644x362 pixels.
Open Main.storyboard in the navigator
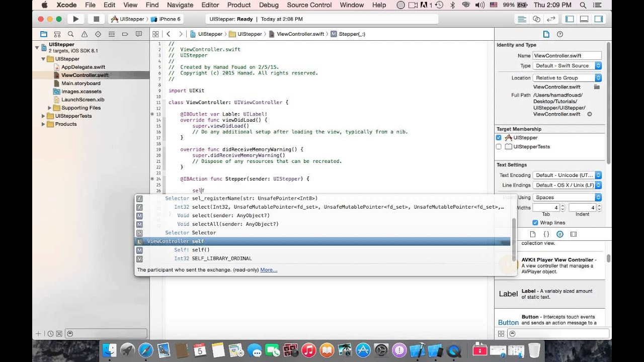(80, 83)
